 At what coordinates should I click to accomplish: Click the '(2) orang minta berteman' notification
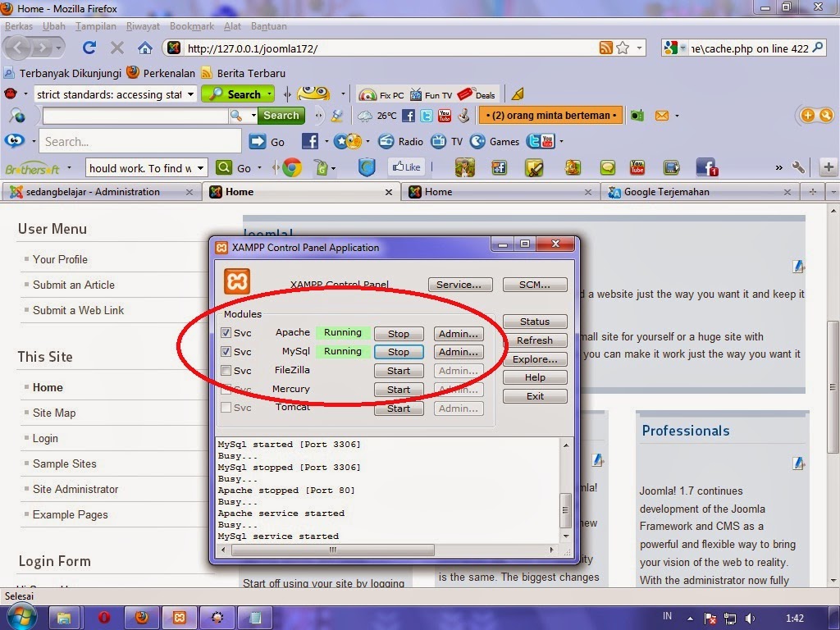(x=550, y=116)
